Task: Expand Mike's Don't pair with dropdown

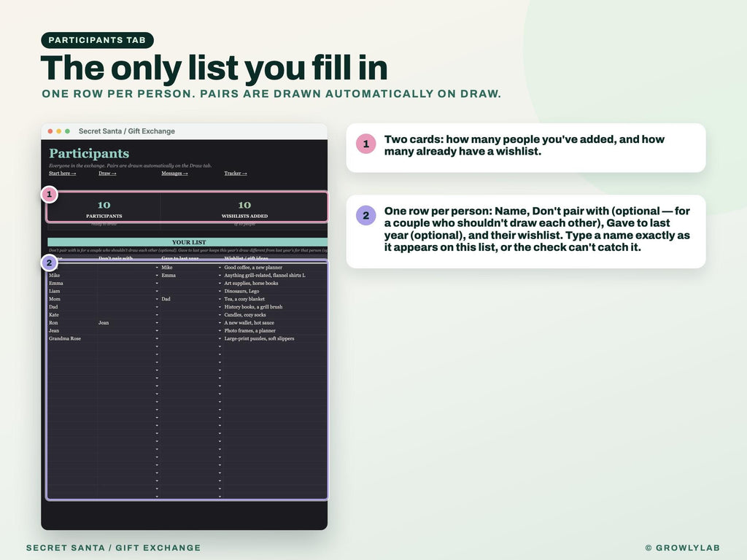Action: coord(157,275)
